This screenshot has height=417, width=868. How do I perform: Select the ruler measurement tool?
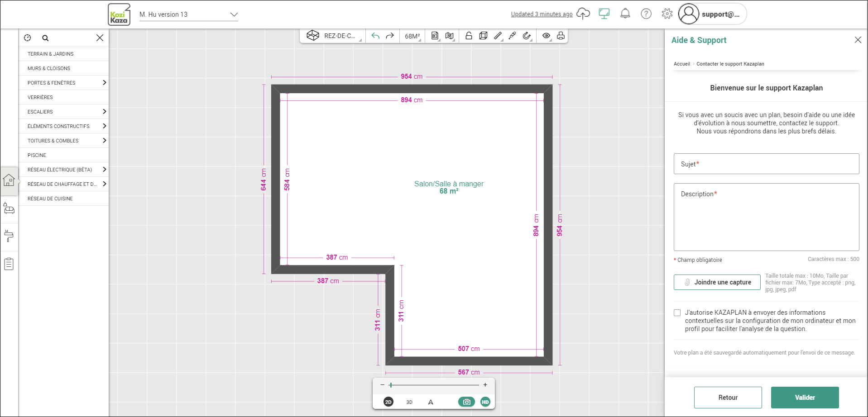[x=498, y=36]
